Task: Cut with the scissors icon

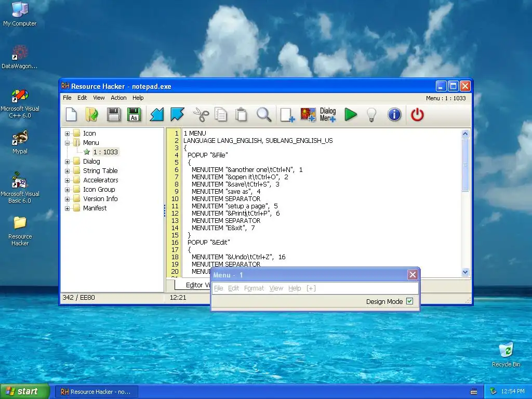Action: point(201,114)
